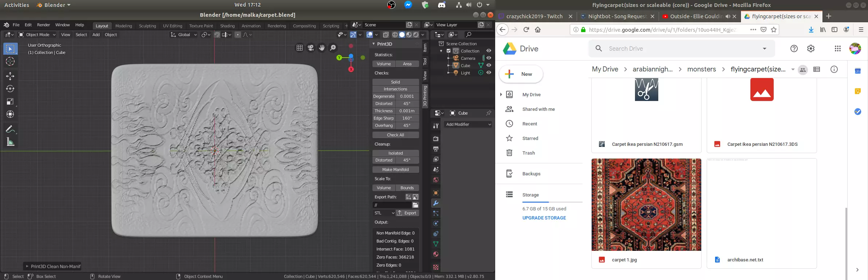Activate the Measure tool icon
Screen dimensions: 868x280
click(10, 142)
